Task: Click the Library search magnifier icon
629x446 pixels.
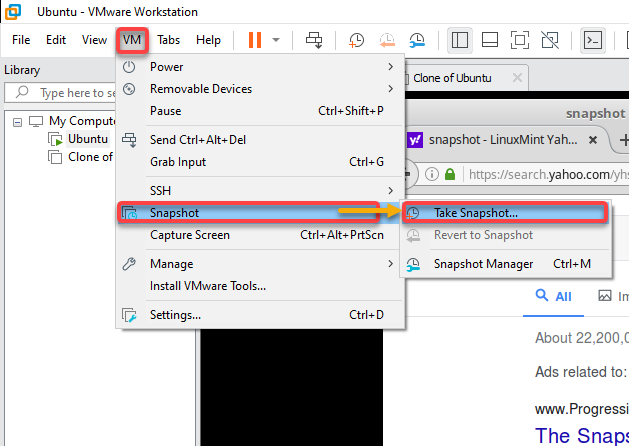Action: [x=22, y=92]
